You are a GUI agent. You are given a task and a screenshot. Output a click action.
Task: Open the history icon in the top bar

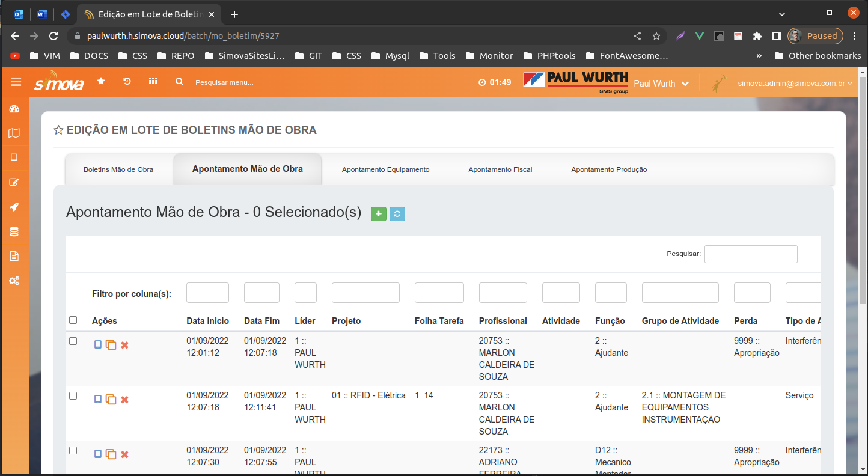[127, 81]
